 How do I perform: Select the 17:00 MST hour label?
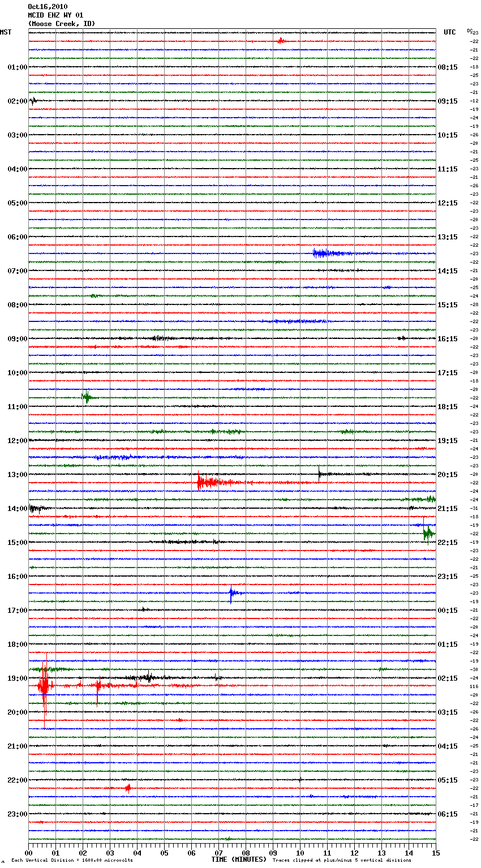(x=18, y=611)
